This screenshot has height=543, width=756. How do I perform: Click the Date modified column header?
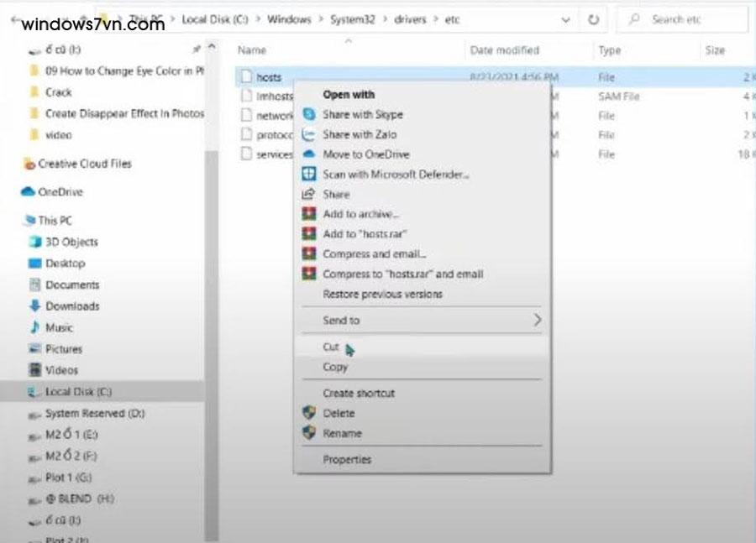(504, 50)
